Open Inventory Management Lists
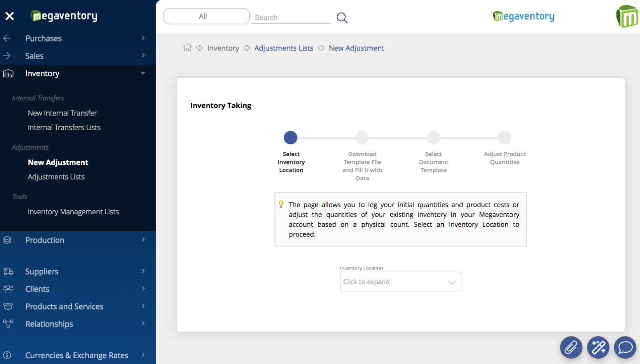640x364 pixels. (x=73, y=212)
